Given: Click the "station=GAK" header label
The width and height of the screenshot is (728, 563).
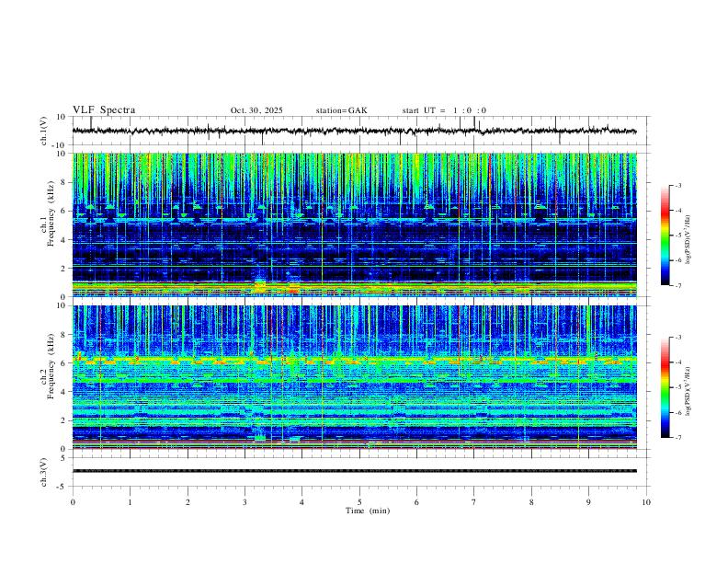Looking at the screenshot, I should 341,110.
